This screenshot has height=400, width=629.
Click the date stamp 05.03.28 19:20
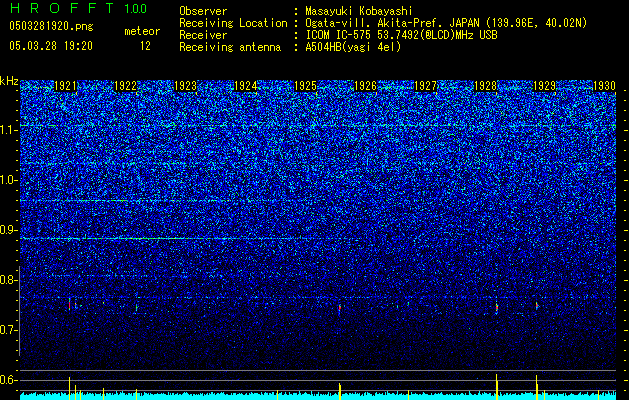51,46
